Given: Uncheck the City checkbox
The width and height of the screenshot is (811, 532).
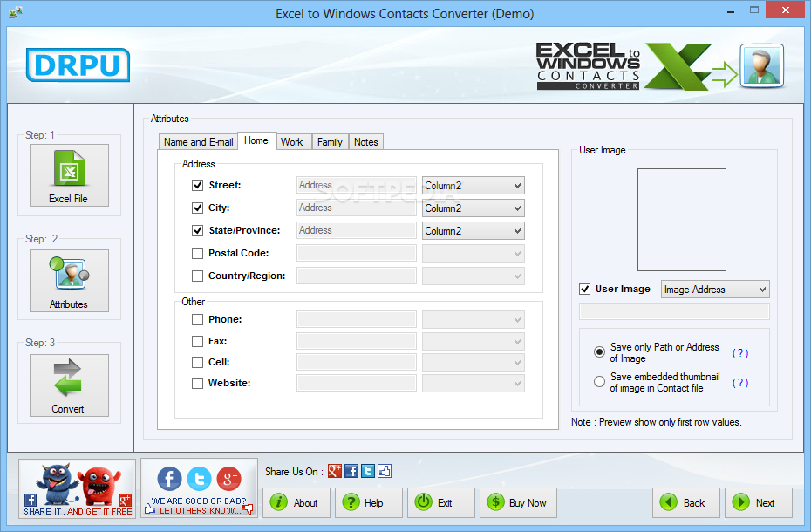Looking at the screenshot, I should click(x=198, y=208).
